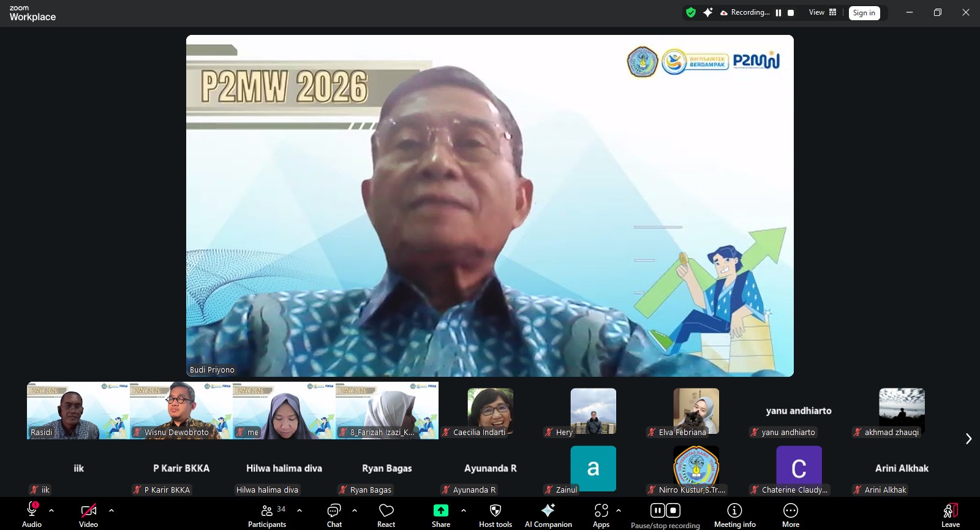Open Host tools shield icon
Screen dimensions: 980x530
tap(496, 510)
